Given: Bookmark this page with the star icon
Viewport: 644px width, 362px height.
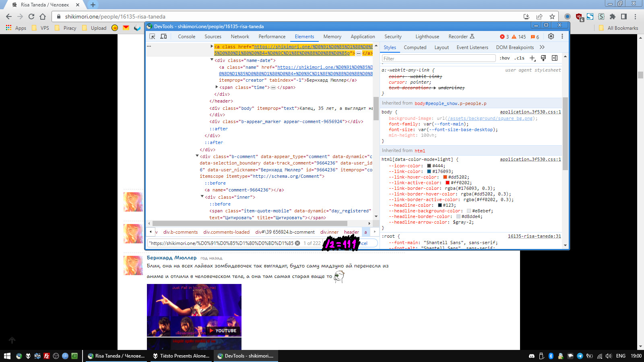Looking at the screenshot, I should pyautogui.click(x=552, y=16).
